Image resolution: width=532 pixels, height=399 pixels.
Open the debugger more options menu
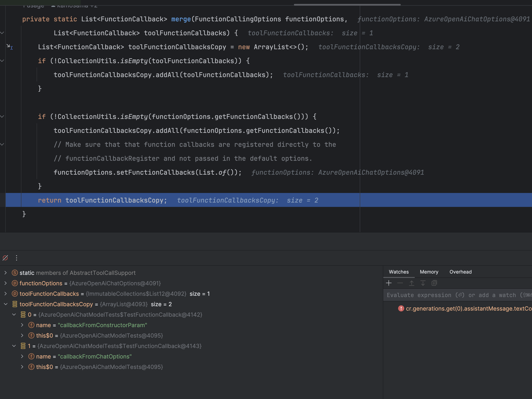[17, 258]
